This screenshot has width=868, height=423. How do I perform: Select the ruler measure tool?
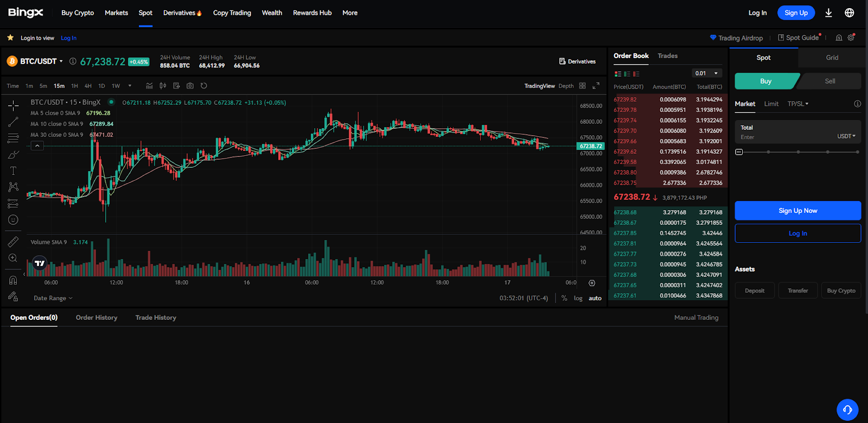click(13, 242)
